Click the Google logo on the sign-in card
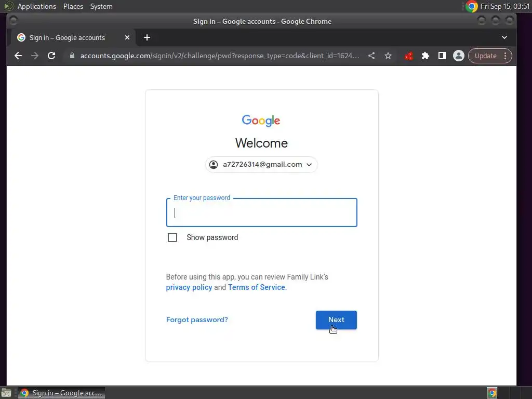Viewport: 532px width, 399px height. click(x=261, y=121)
